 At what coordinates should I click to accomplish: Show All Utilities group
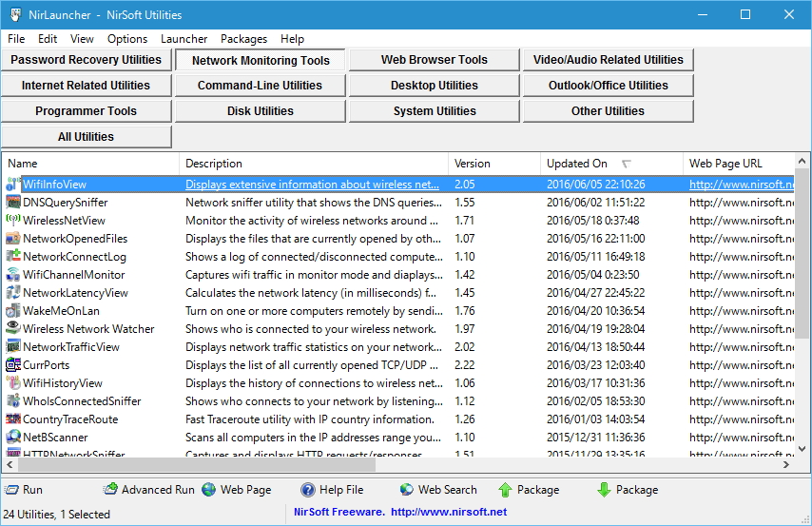pyautogui.click(x=86, y=137)
